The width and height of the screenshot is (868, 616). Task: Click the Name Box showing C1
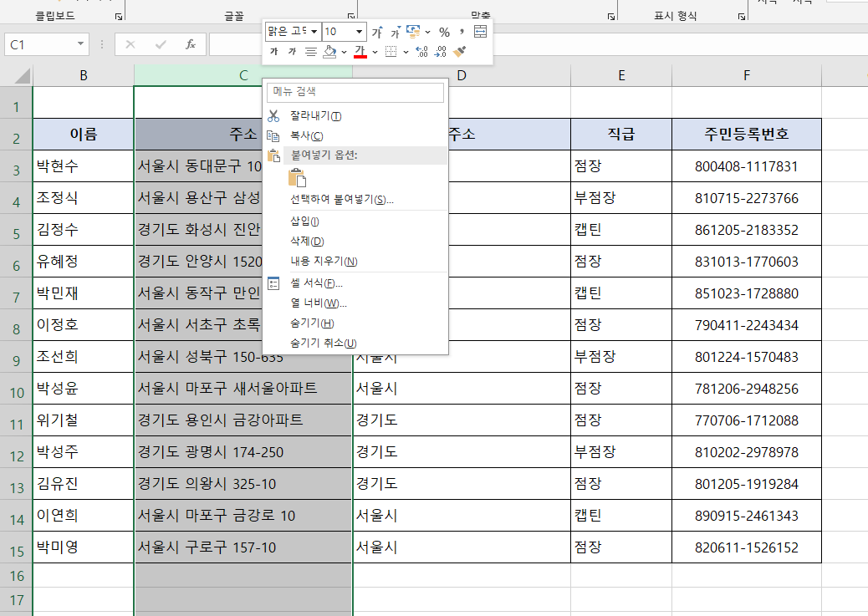point(40,44)
